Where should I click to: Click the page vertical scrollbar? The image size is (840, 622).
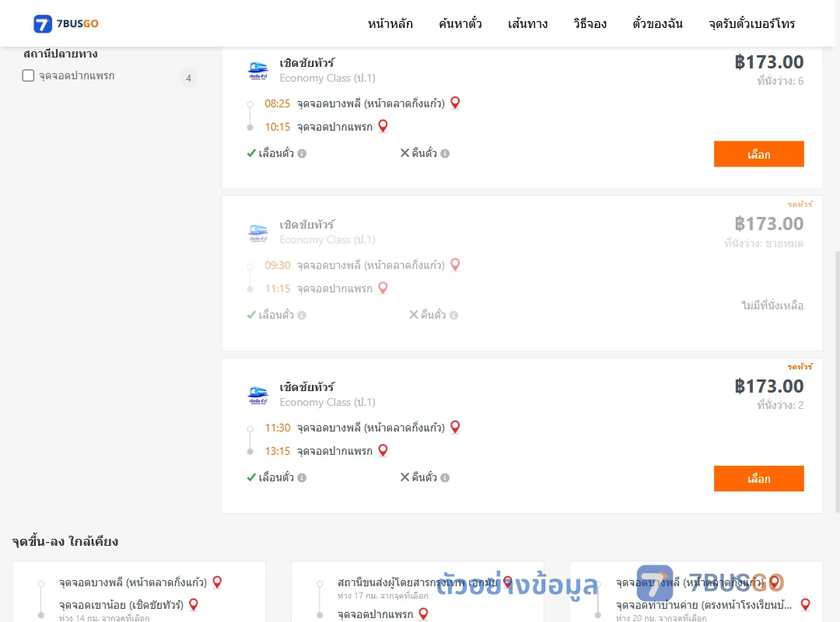pos(837,380)
